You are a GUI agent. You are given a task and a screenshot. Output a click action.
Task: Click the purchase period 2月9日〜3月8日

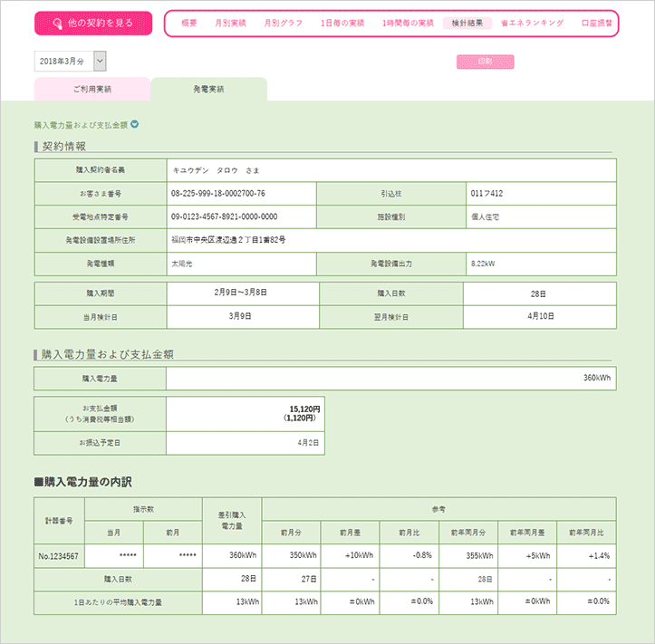coord(241,293)
